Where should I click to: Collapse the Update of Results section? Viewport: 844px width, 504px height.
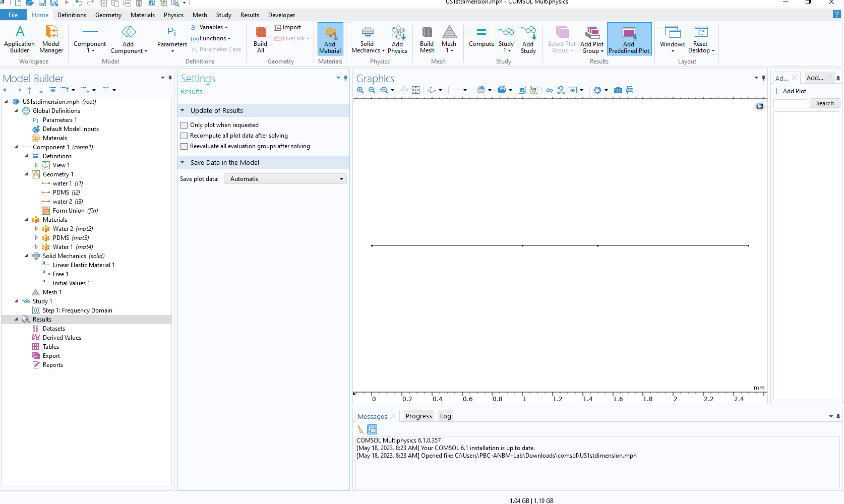(x=183, y=110)
